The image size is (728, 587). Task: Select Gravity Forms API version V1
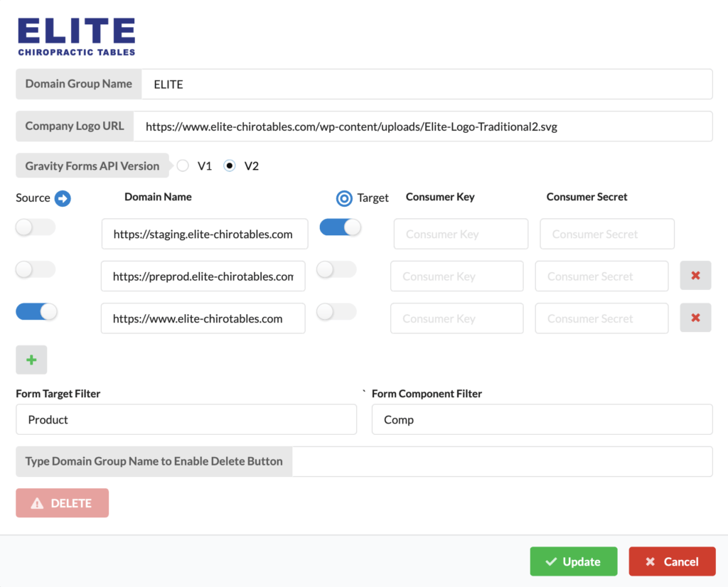coord(183,166)
